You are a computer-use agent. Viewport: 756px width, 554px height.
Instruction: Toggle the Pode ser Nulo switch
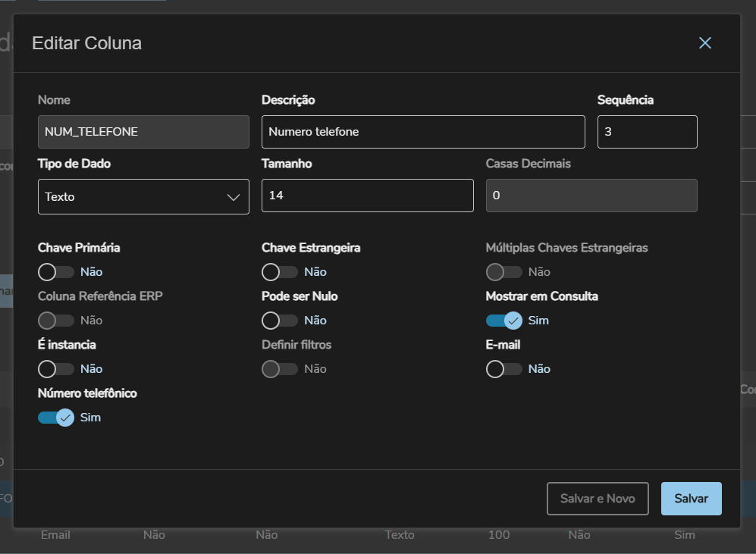pyautogui.click(x=280, y=321)
